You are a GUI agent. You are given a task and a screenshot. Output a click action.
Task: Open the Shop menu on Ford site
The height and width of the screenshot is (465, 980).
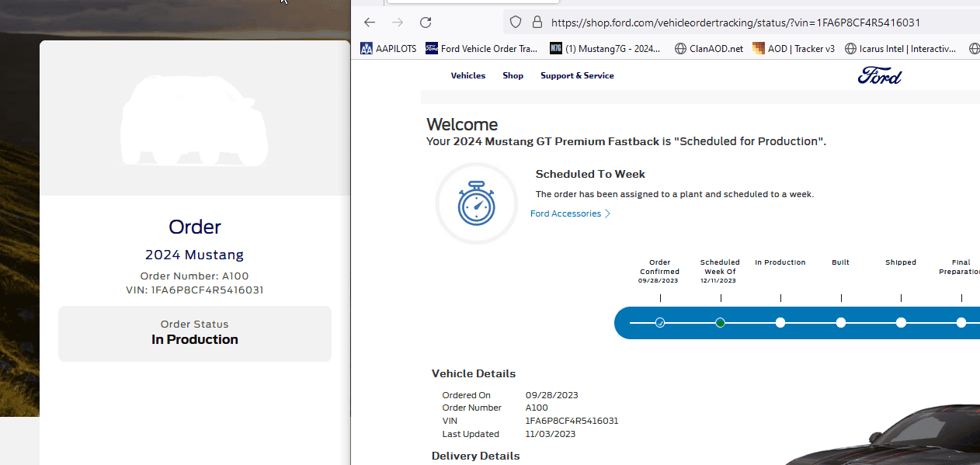pyautogui.click(x=513, y=75)
